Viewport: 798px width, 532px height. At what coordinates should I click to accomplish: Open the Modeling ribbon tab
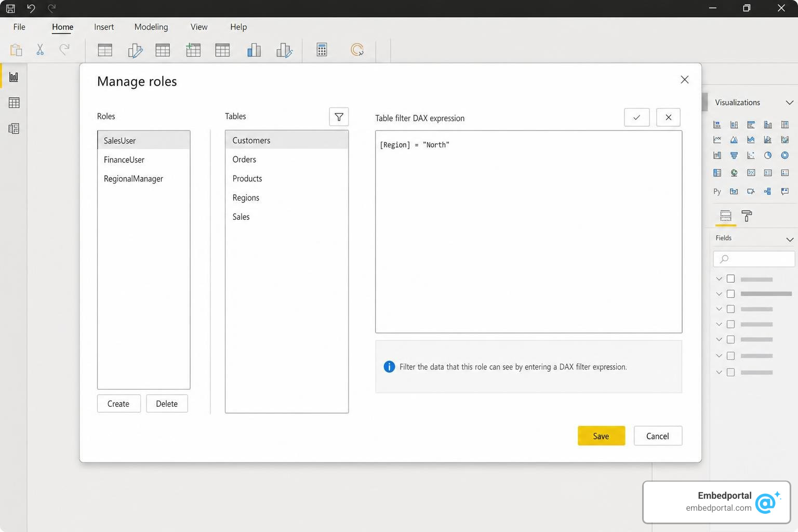151,27
